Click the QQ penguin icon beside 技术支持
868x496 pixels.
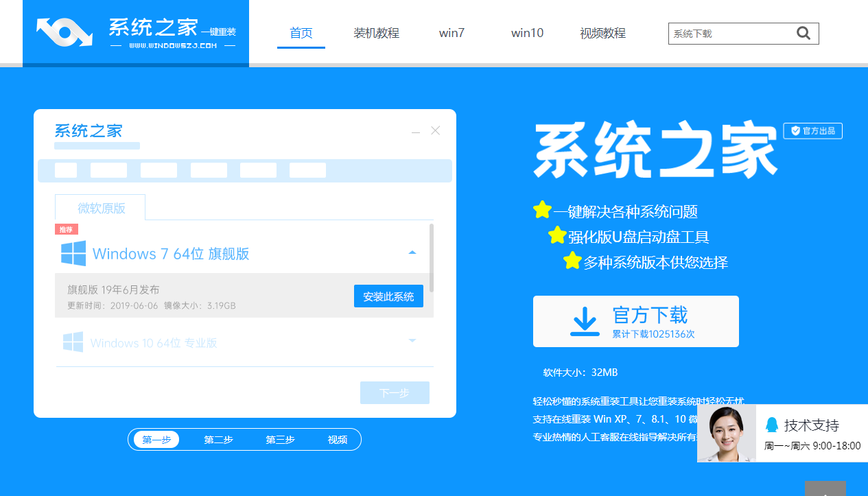coord(772,425)
